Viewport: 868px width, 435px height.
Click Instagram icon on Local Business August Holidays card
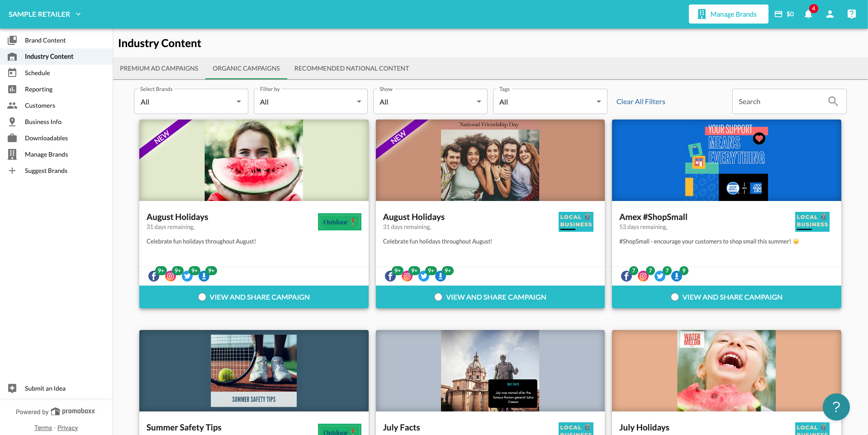tap(407, 276)
